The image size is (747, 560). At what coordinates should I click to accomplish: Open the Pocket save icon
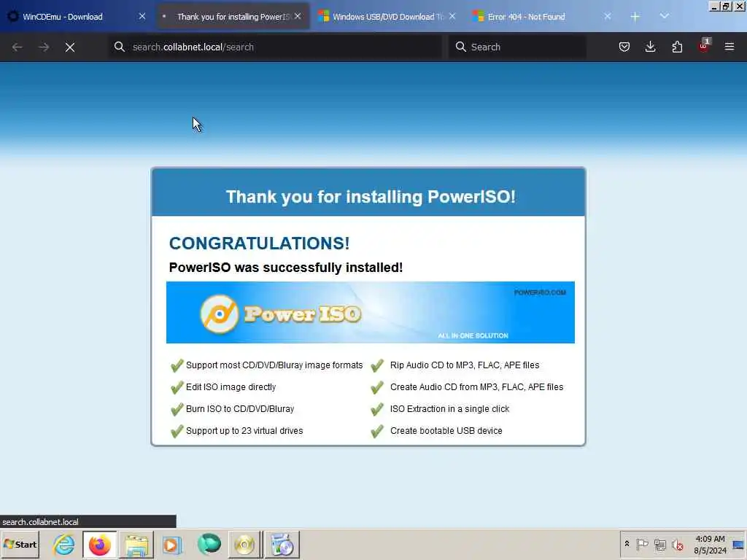(624, 47)
